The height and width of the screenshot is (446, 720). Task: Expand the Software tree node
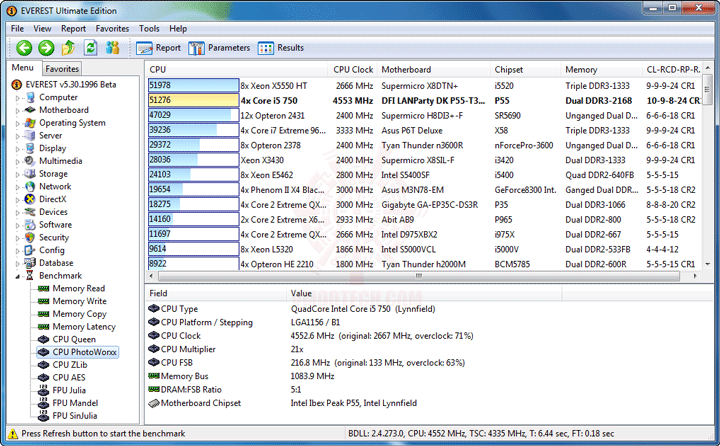tap(18, 226)
